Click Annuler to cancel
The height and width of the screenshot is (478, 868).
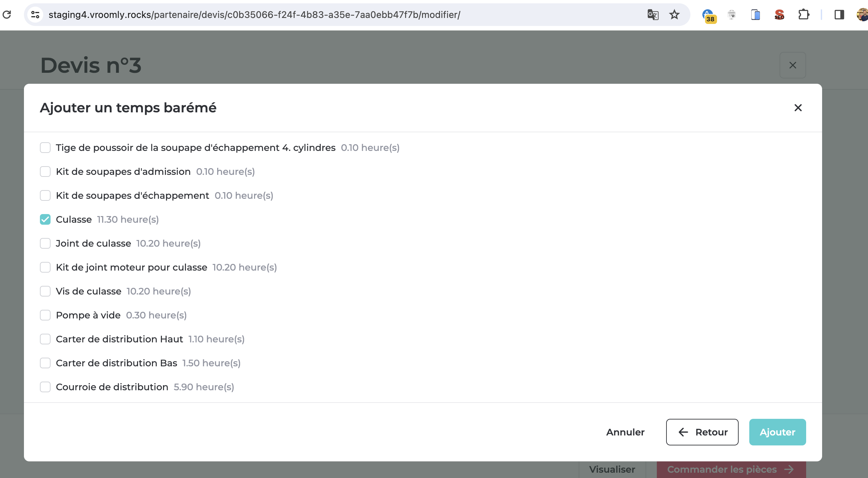(x=625, y=432)
